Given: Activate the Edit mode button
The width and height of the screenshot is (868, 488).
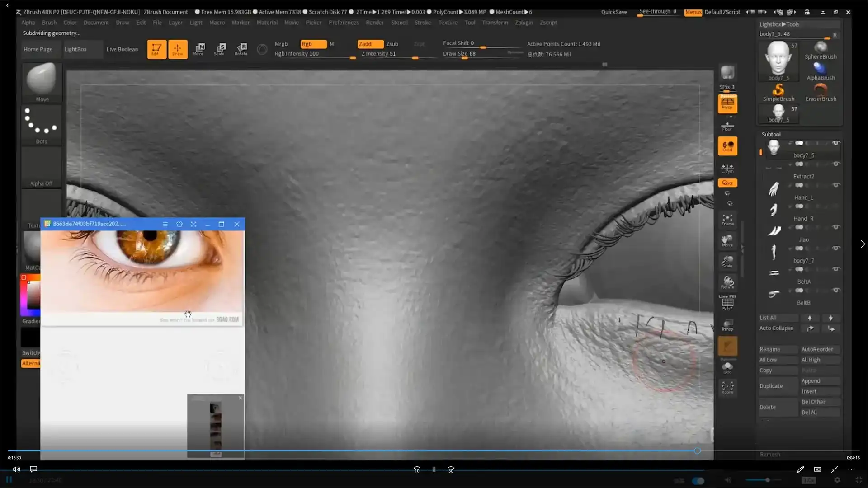Looking at the screenshot, I should point(156,49).
